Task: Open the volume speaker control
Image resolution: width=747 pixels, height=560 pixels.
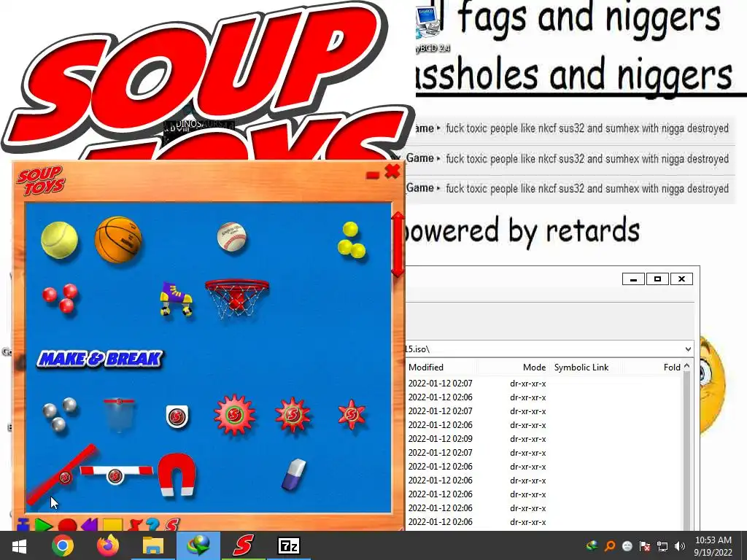Action: (680, 546)
